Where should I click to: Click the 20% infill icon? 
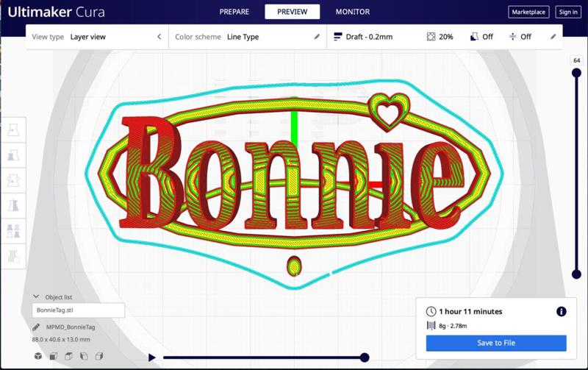point(431,36)
